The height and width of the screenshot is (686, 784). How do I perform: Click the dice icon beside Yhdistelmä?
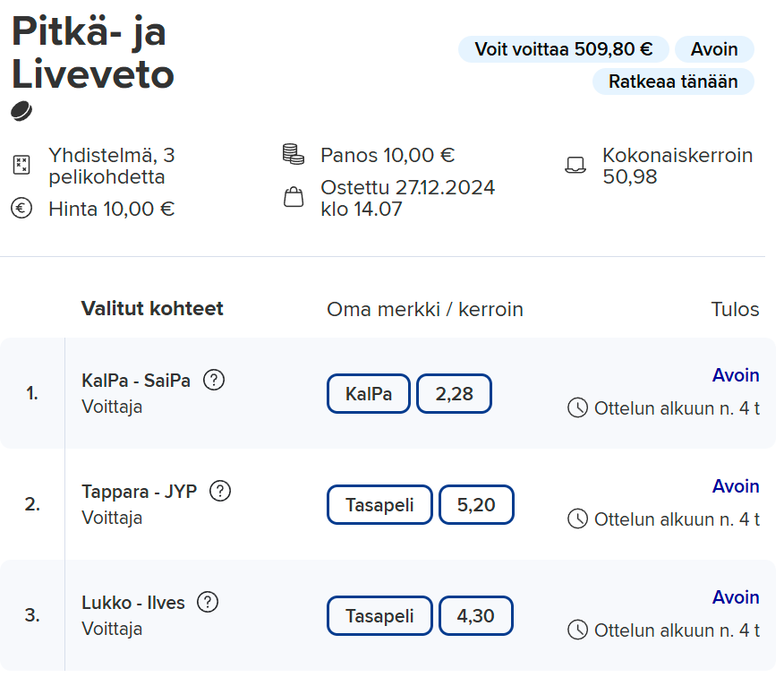pos(21,165)
